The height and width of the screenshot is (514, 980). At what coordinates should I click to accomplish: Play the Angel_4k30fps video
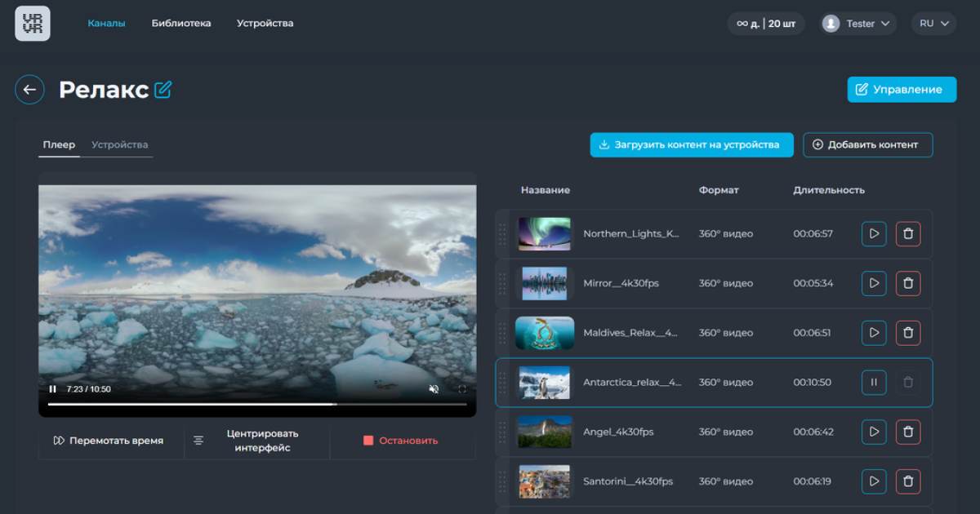[x=874, y=432]
